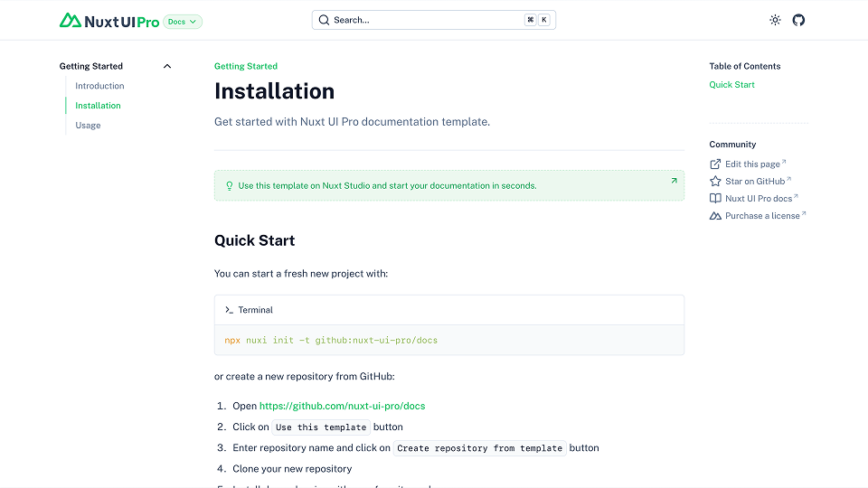Jump to Quick Start in Table of Contents

point(731,85)
